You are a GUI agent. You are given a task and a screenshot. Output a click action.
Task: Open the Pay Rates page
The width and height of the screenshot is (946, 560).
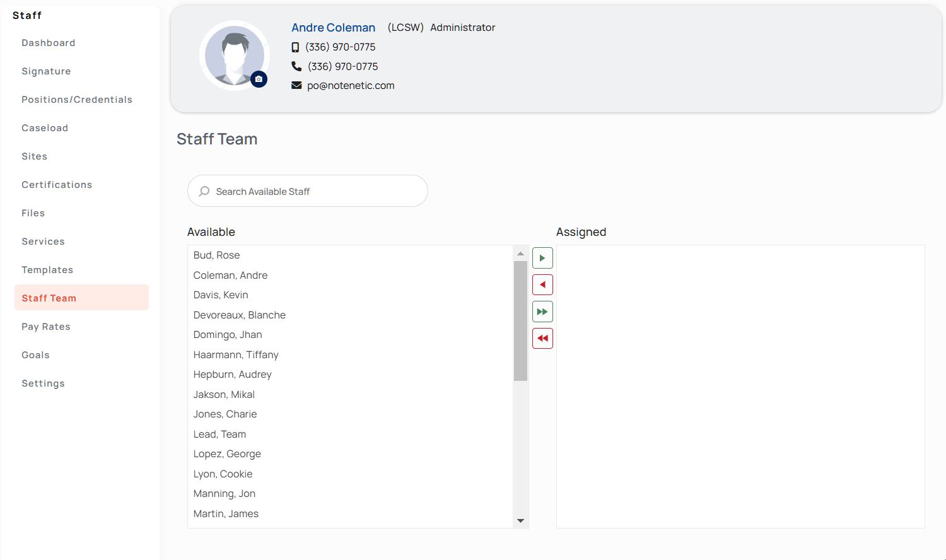pos(46,327)
